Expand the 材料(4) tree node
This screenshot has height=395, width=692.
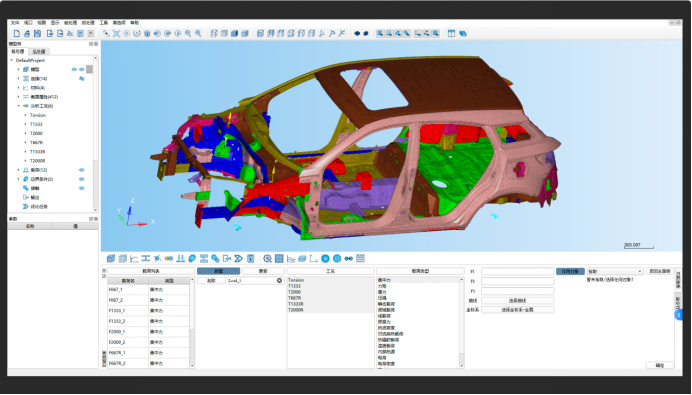19,88
